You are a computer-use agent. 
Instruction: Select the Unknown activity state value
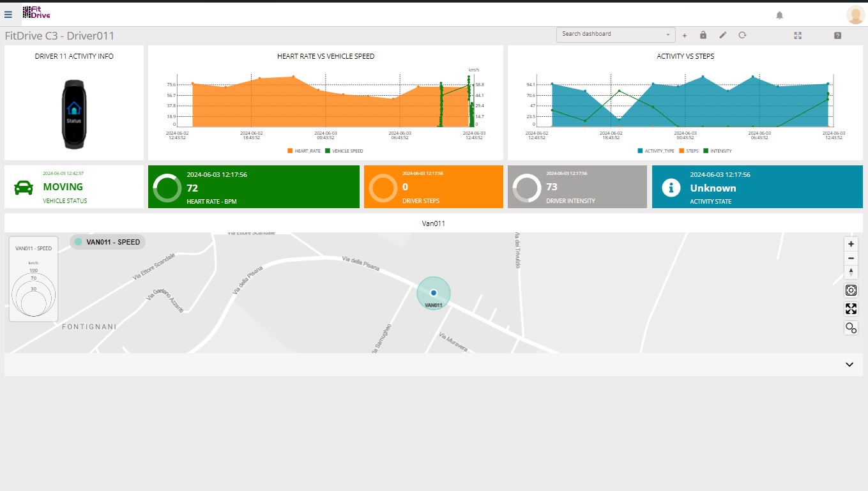pyautogui.click(x=713, y=188)
